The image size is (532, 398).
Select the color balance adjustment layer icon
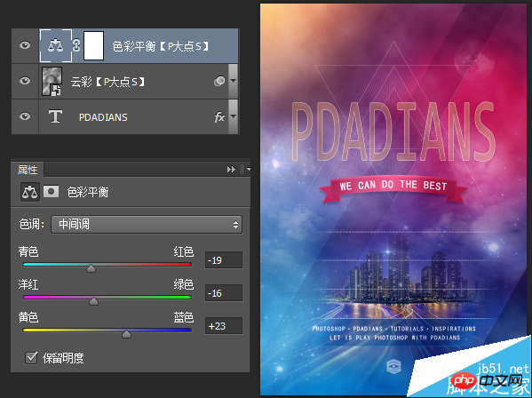tap(56, 46)
